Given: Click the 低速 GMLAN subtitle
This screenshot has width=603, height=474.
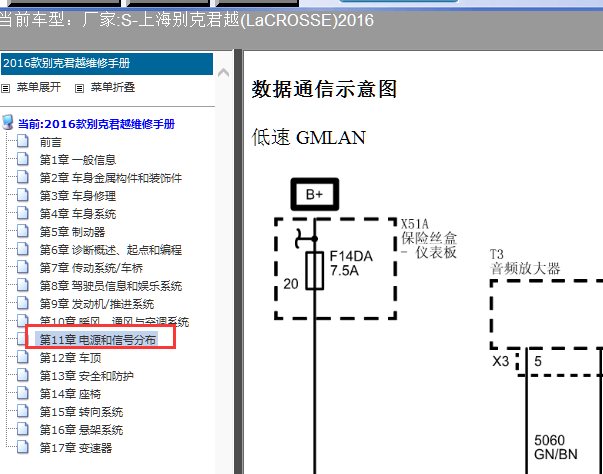Looking at the screenshot, I should [308, 137].
